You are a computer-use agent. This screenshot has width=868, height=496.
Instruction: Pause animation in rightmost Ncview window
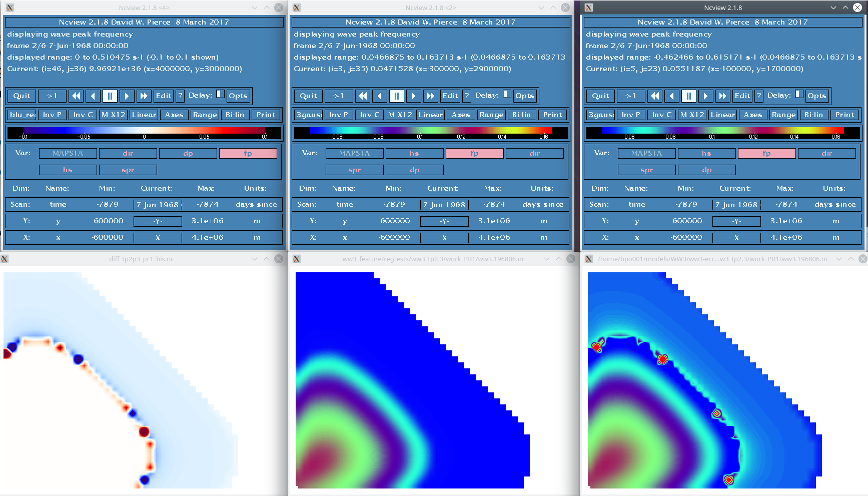pos(689,96)
